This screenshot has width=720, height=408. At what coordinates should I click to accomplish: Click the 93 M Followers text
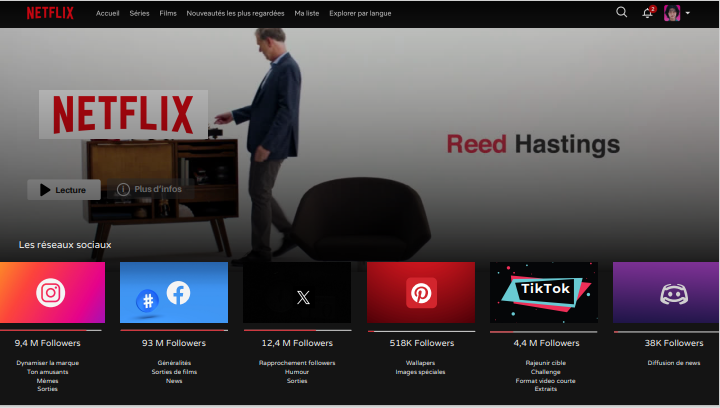(x=174, y=343)
